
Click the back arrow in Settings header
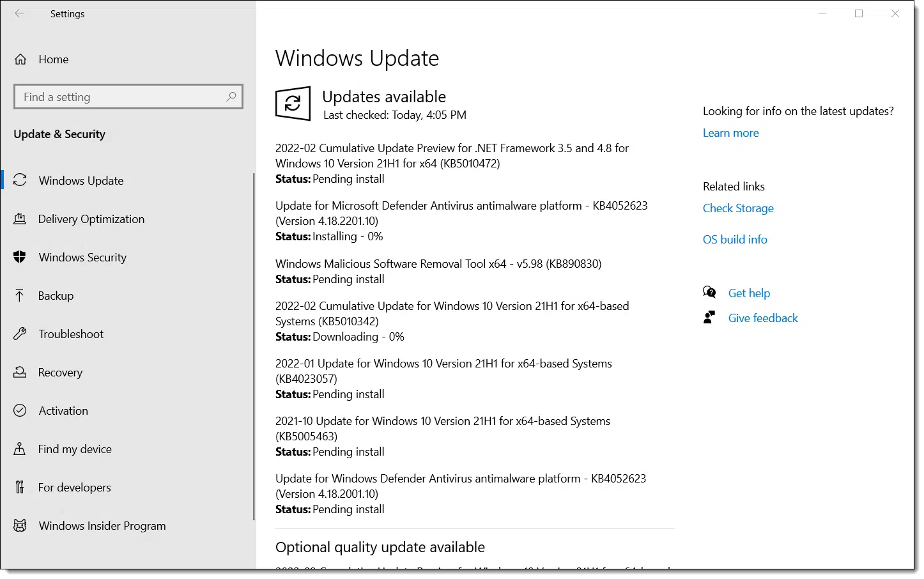pyautogui.click(x=20, y=13)
